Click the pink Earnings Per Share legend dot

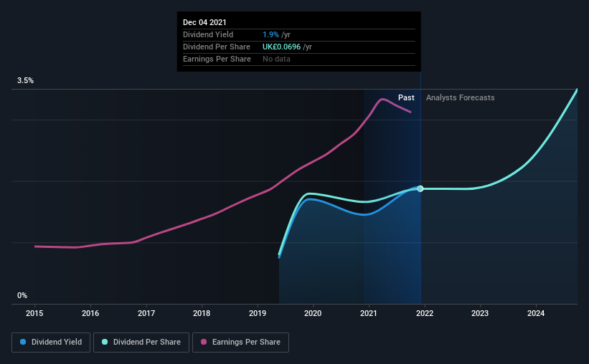(x=204, y=342)
